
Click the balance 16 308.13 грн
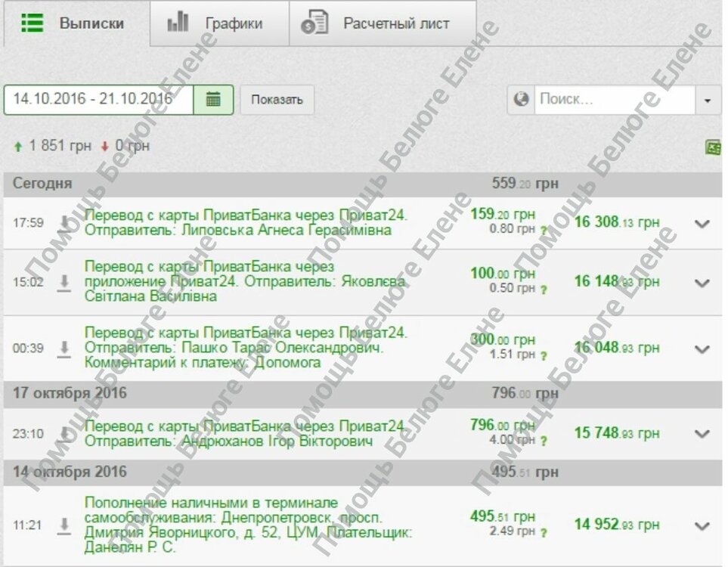pos(617,222)
